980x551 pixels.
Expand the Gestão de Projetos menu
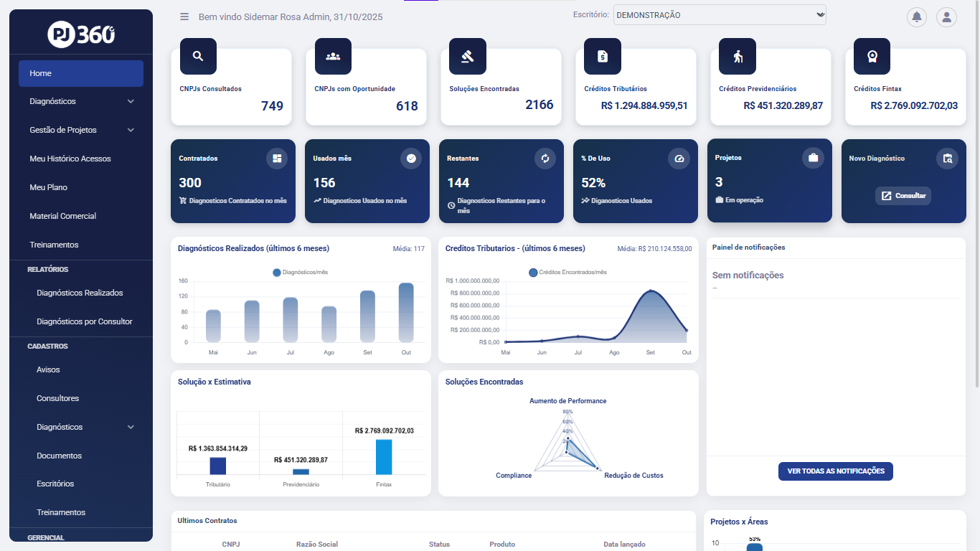tap(80, 130)
